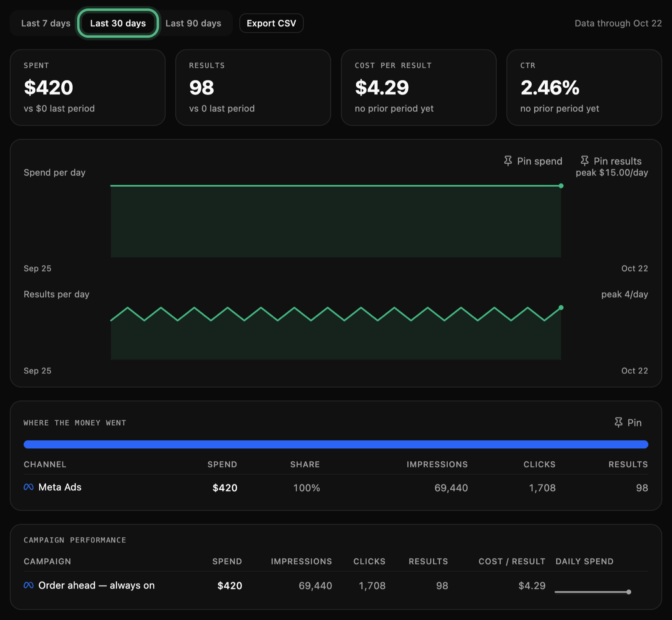
Task: Click the endpoint dot of Results per day chart
Action: coord(561,308)
